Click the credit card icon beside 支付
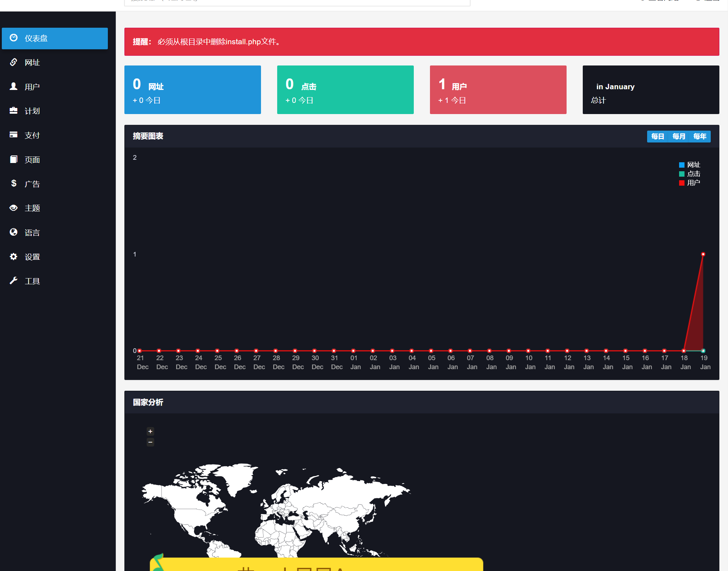Screen dimensions: 728x571 click(14, 135)
